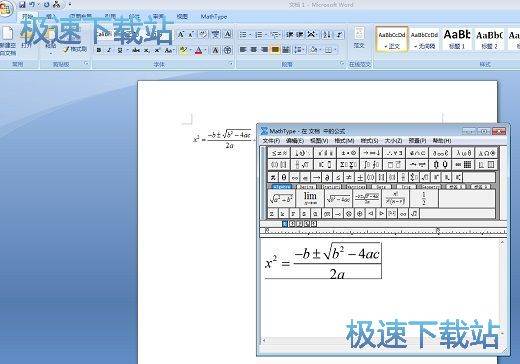Insert the lim template from Algebra bar
The width and height of the screenshot is (520, 364).
[x=310, y=198]
